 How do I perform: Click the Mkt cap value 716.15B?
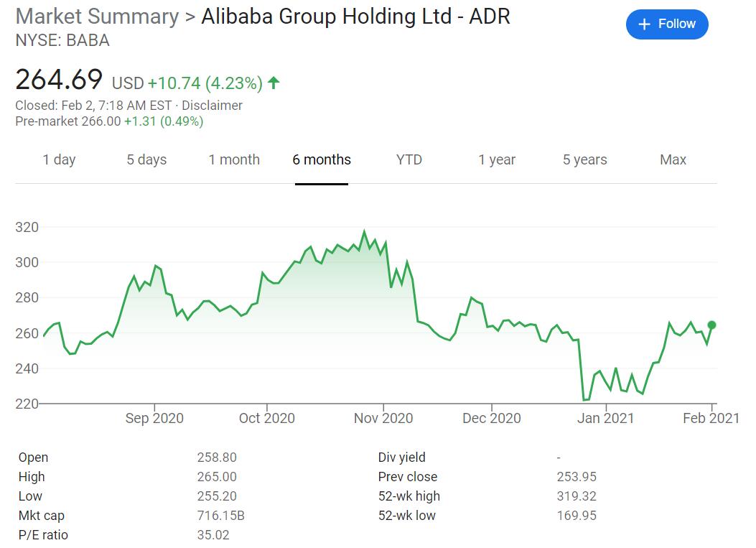221,516
